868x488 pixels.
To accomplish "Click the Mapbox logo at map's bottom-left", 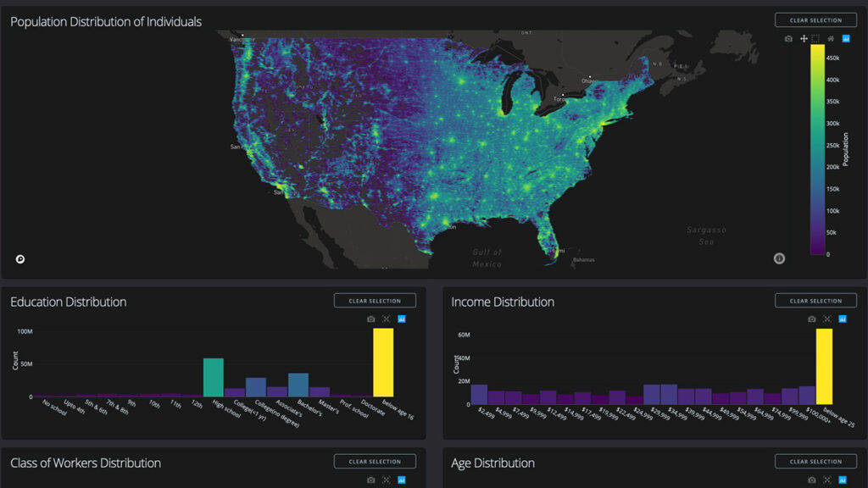I will (x=19, y=258).
